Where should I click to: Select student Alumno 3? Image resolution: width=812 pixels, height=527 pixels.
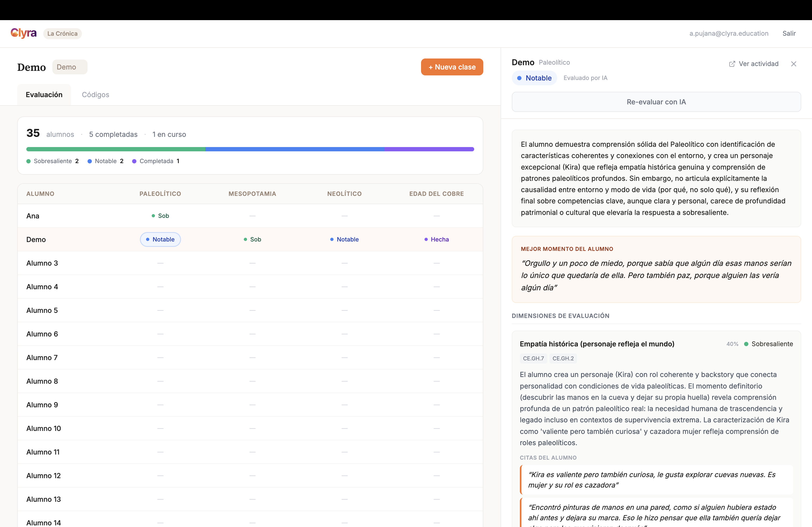[x=42, y=263]
